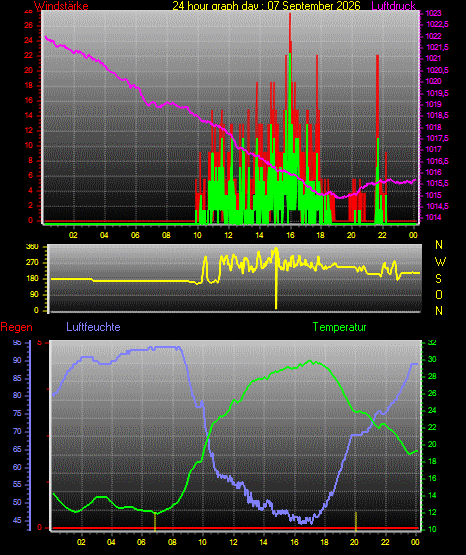Click the Temperatur label
The width and height of the screenshot is (466, 555).
click(339, 327)
